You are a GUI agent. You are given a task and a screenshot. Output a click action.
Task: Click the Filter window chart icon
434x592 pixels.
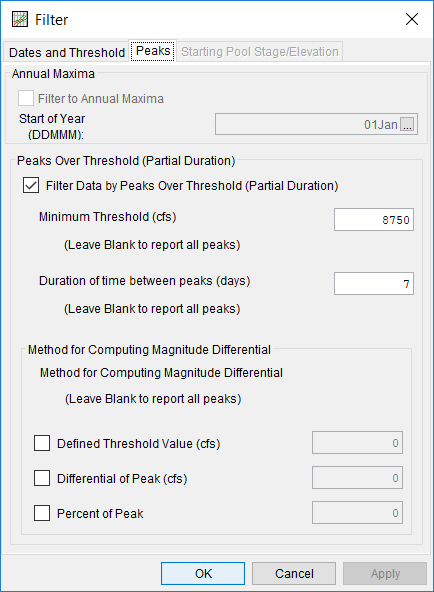[20, 19]
